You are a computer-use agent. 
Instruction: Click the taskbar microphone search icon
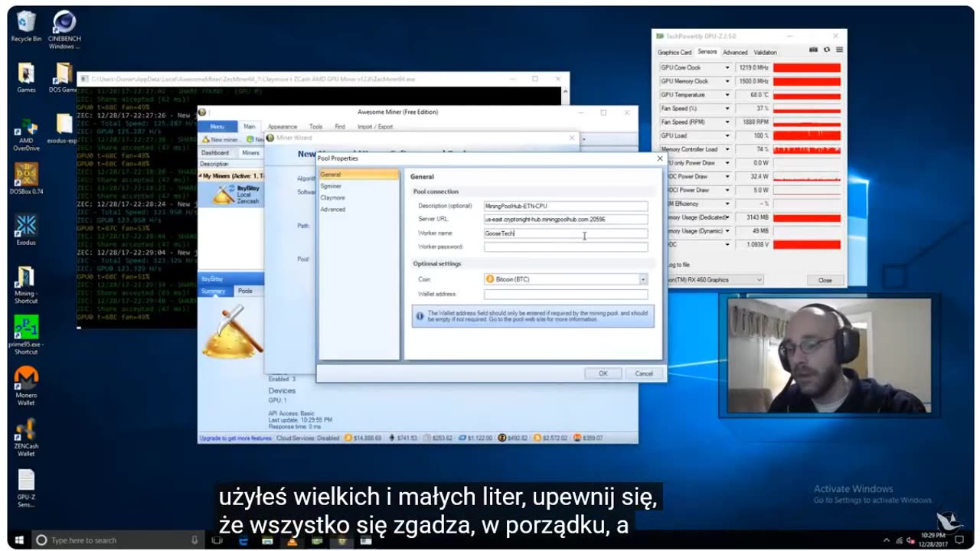(194, 540)
